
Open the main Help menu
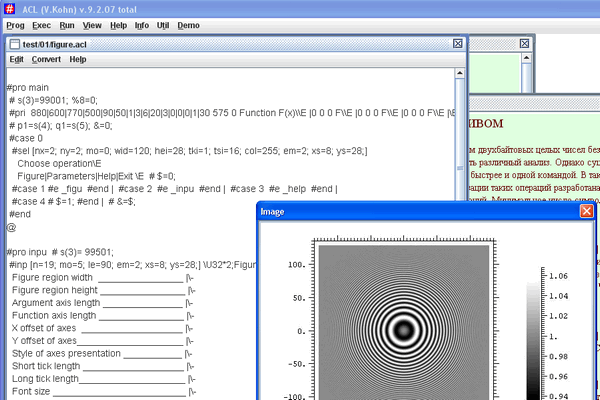(x=119, y=25)
